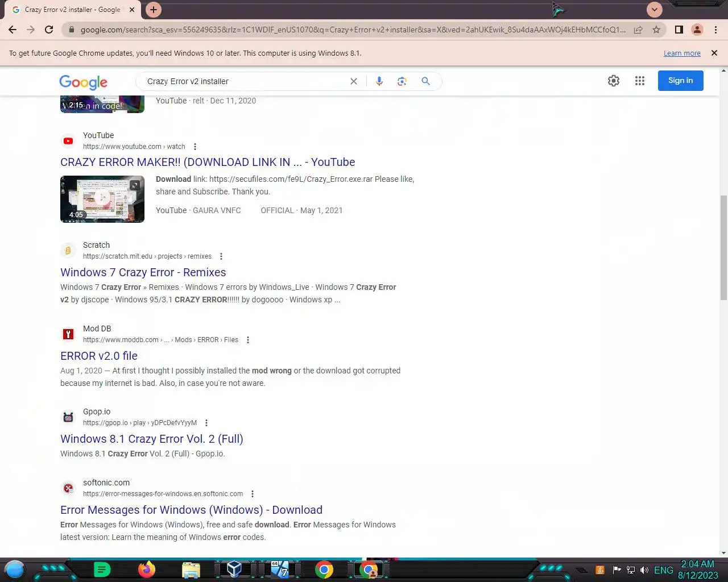Open more options for softonic.com result

(253, 494)
